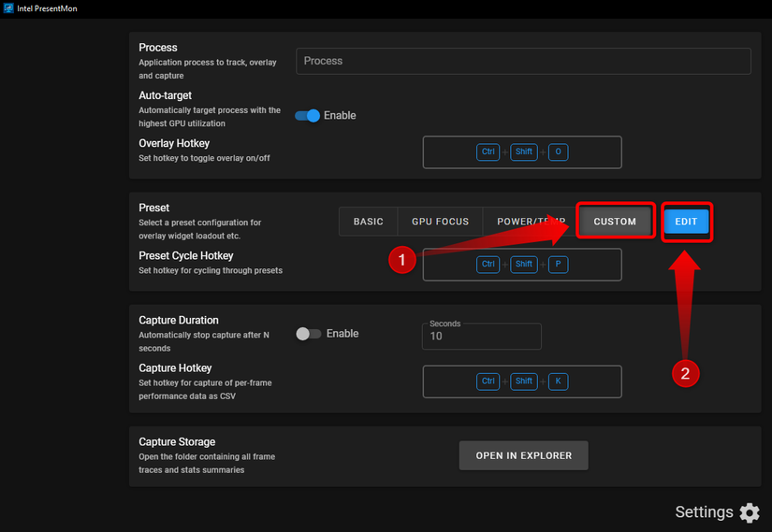
Task: Toggle the Auto-target Enable switch
Action: point(308,116)
